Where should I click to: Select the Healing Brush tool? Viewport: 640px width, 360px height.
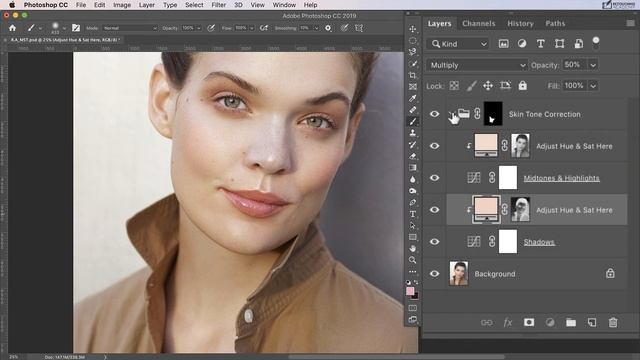(x=413, y=110)
